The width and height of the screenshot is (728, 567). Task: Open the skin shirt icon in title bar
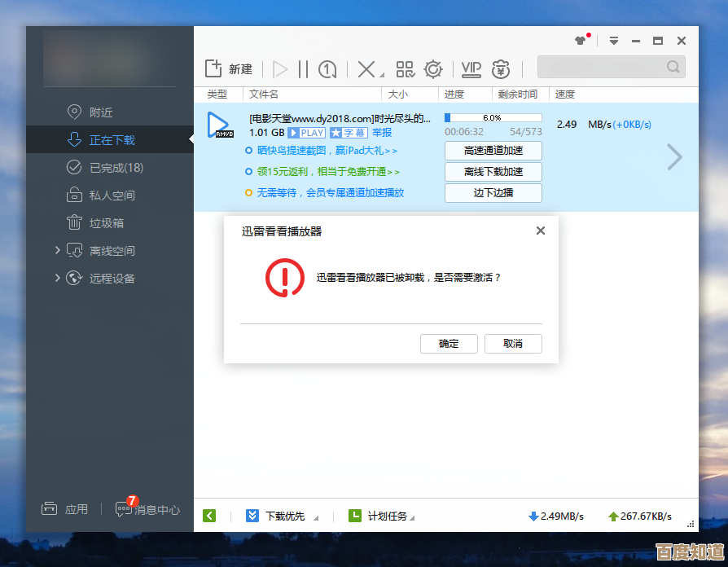click(x=581, y=41)
